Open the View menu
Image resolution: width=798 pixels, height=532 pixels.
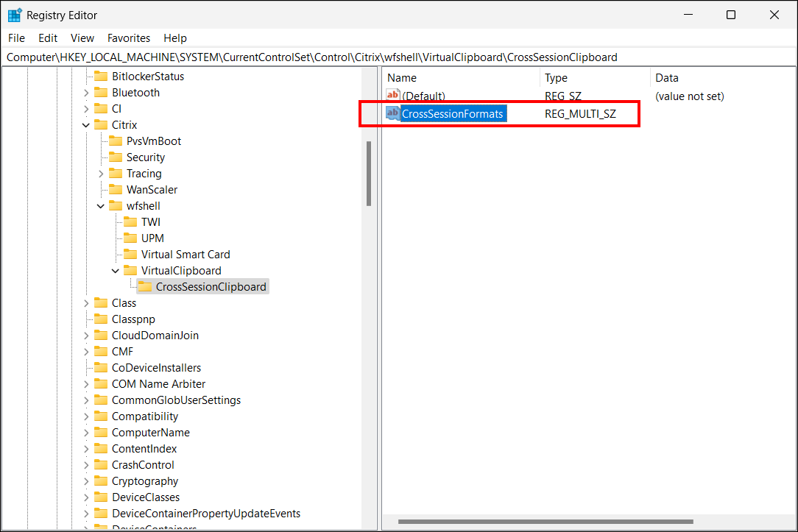pos(82,38)
